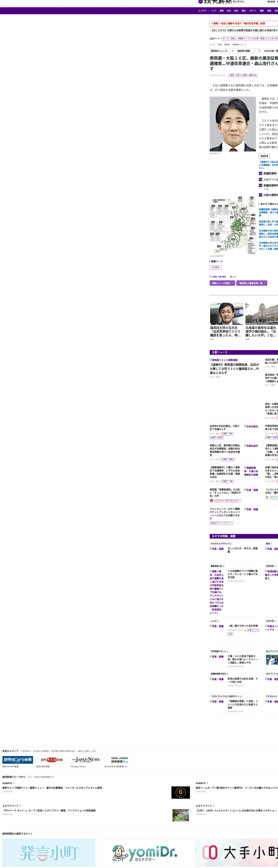This screenshot has height=868, width=278.
Task: Open the Osaka electoral district map image
Action: 233,225
